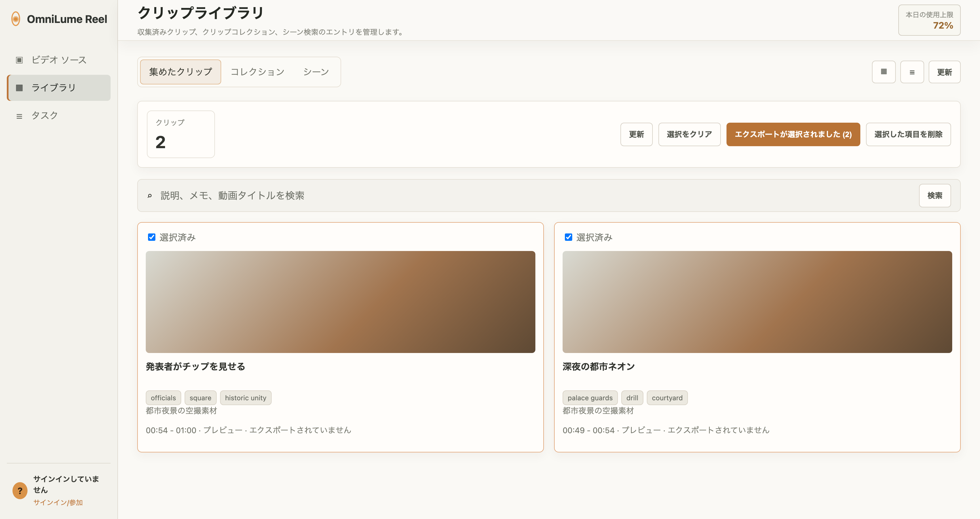Click エクスポートが選択されました (2) button

coord(793,134)
